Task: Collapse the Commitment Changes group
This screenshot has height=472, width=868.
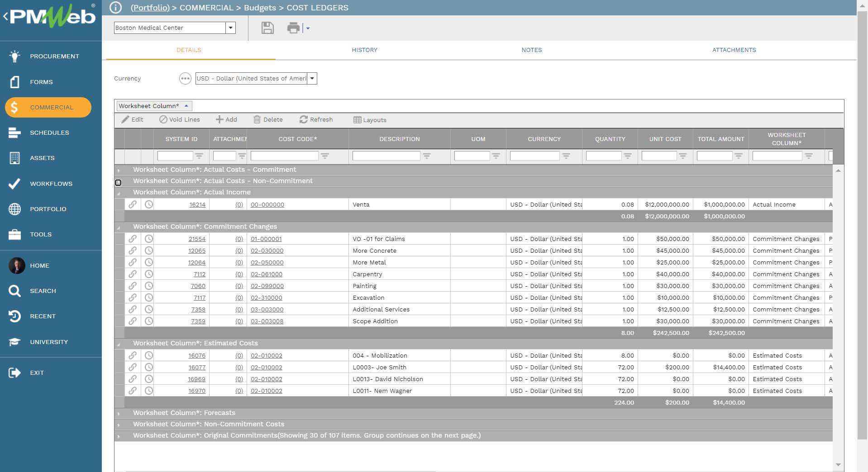Action: 119,227
